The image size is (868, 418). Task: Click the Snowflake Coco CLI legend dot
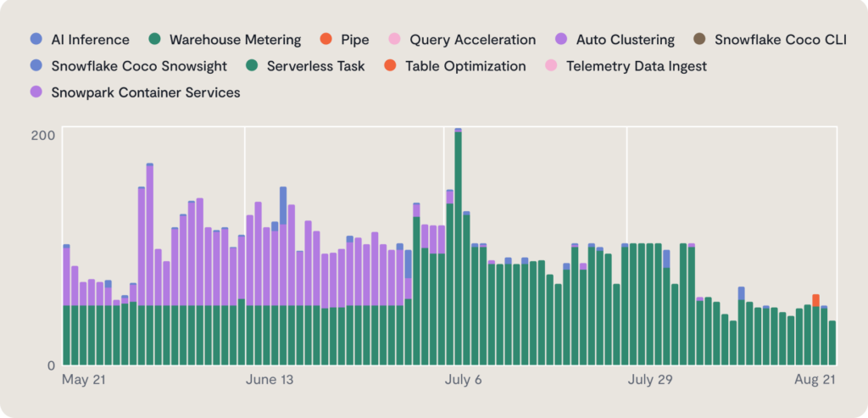699,39
